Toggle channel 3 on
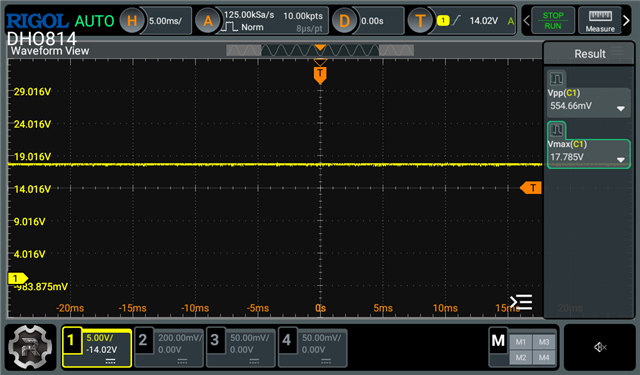 point(215,340)
